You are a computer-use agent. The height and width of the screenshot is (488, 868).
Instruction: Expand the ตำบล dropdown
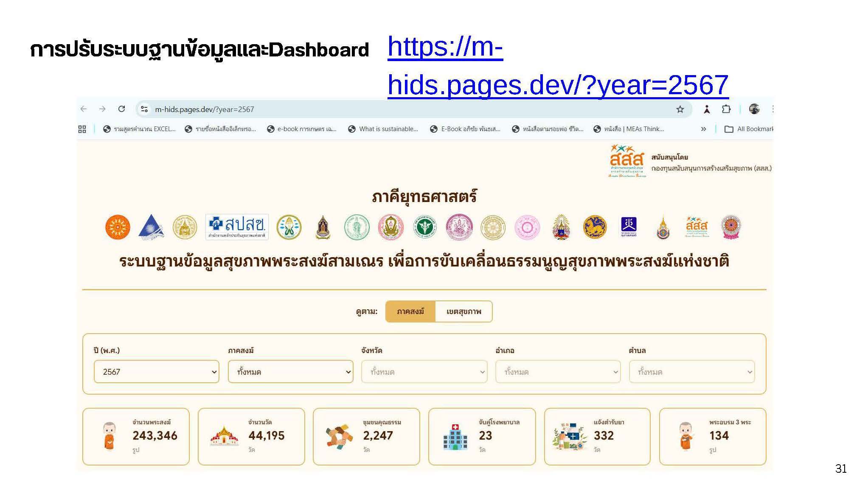click(x=691, y=372)
